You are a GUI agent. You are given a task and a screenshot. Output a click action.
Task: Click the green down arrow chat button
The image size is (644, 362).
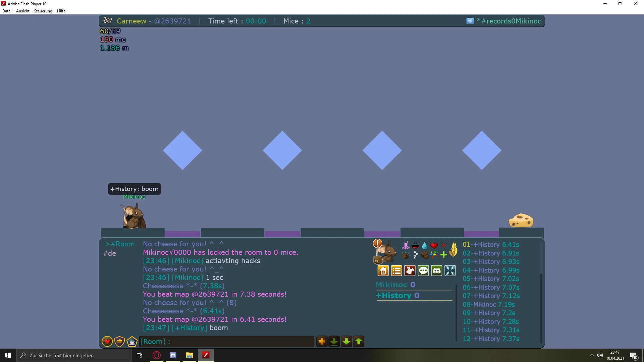pos(346,342)
